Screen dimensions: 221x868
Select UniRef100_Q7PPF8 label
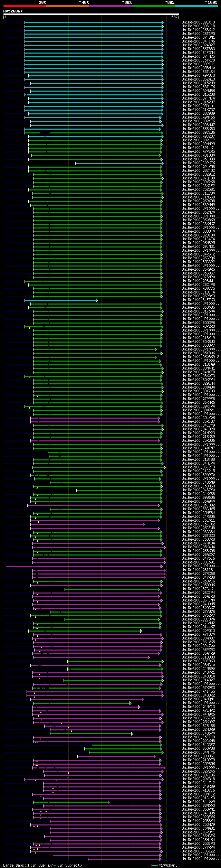point(198,399)
